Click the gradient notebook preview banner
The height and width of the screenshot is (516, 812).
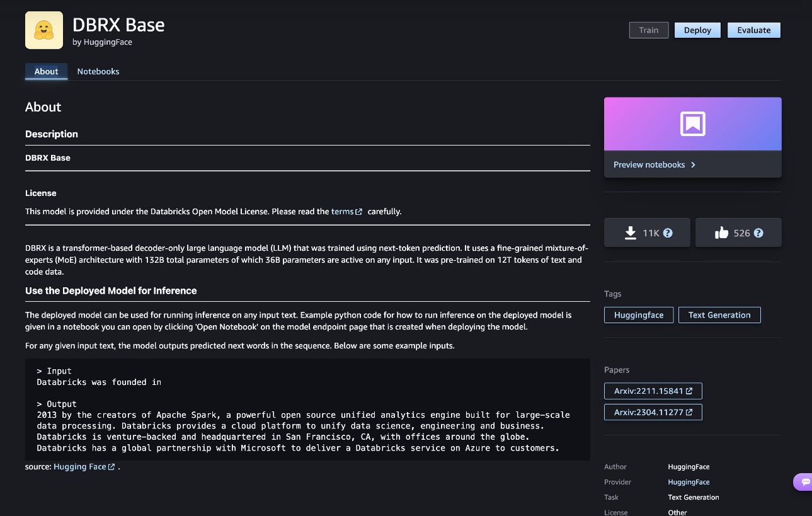click(693, 124)
